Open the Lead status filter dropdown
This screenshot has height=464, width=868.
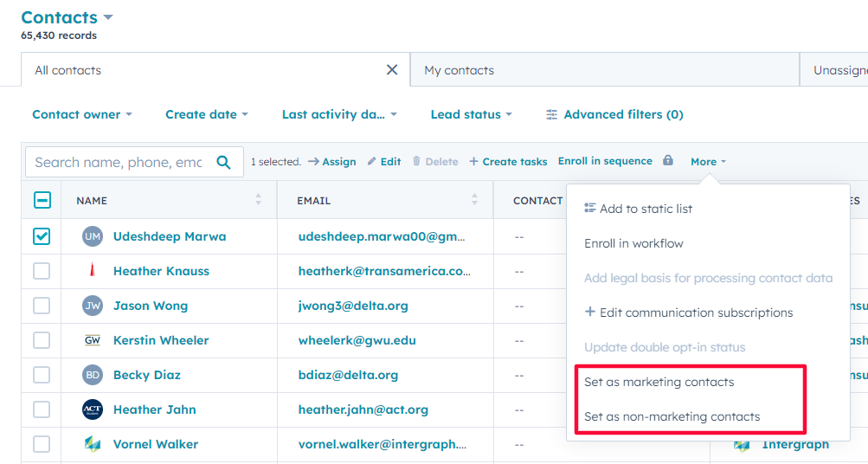[471, 114]
